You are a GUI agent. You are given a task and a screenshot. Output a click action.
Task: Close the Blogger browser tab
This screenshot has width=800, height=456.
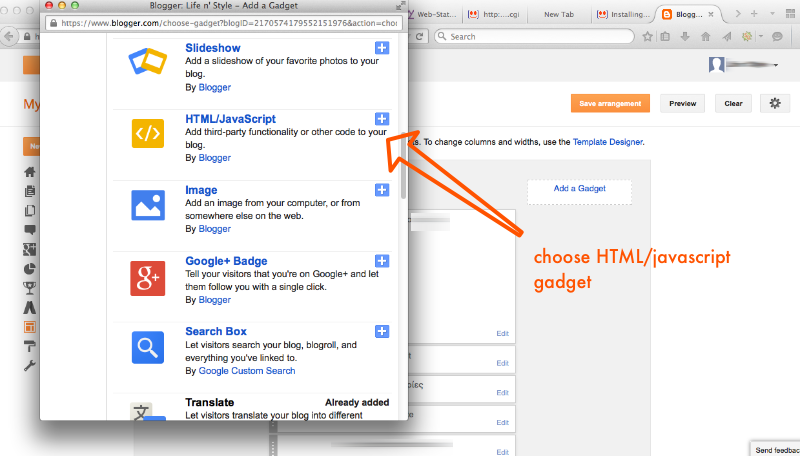[711, 14]
